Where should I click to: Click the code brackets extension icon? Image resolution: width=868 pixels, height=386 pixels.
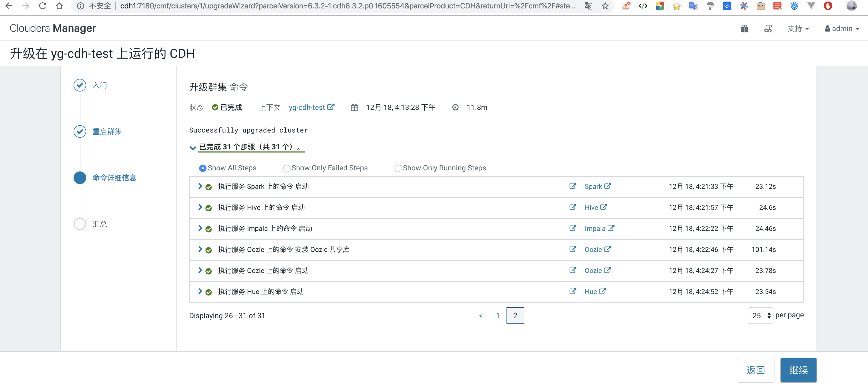pos(643,6)
